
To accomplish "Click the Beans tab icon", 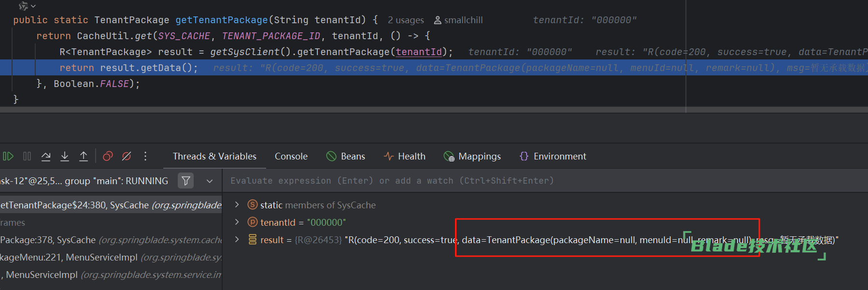I will coord(331,156).
